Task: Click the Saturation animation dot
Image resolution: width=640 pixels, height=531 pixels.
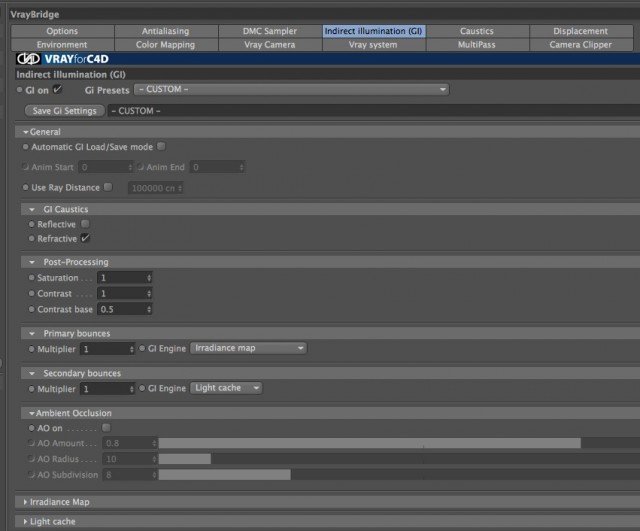Action: click(x=31, y=278)
